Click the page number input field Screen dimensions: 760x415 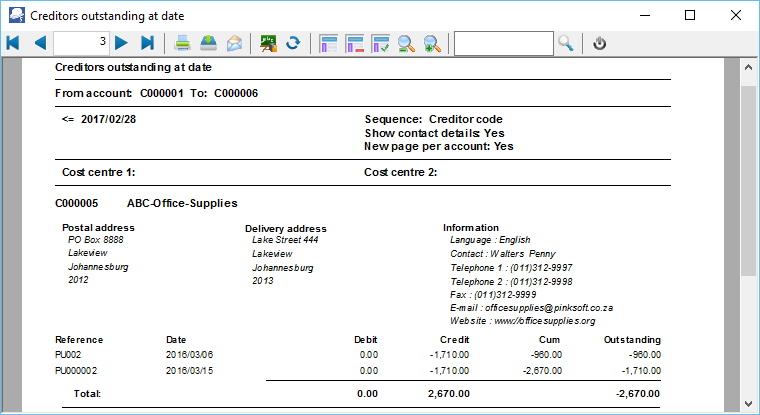click(x=81, y=43)
